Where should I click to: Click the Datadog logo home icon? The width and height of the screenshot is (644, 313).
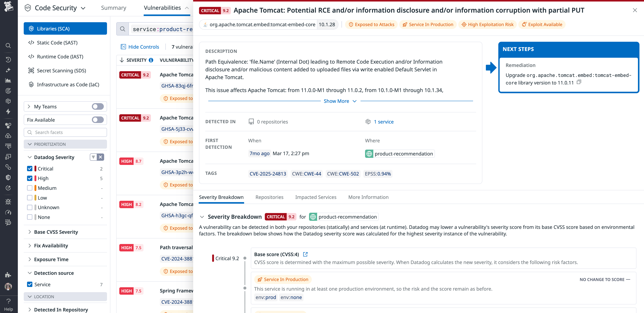click(x=9, y=7)
